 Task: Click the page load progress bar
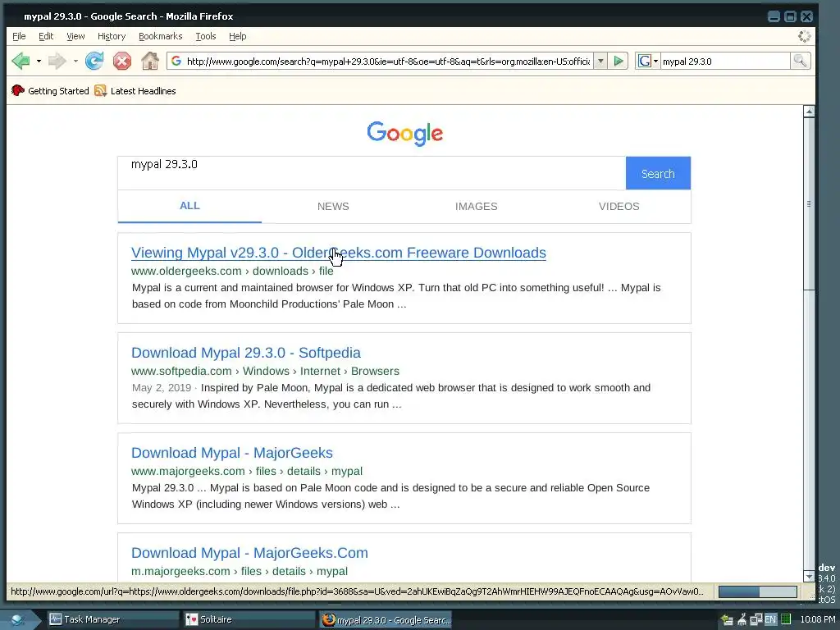(757, 591)
